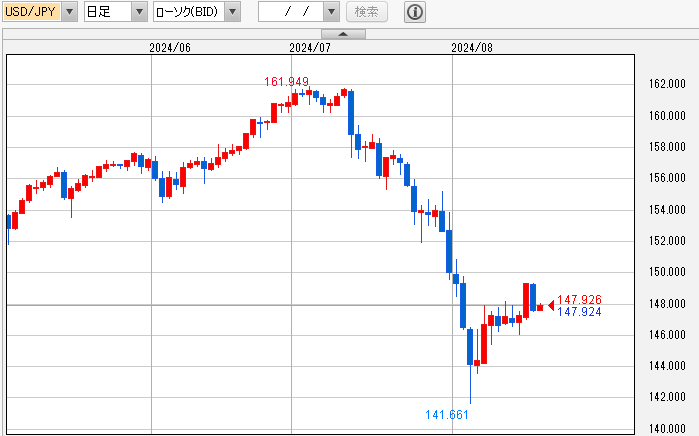This screenshot has height=436, width=699.
Task: Click the 162.000 price axis label
Action: pyautogui.click(x=667, y=84)
